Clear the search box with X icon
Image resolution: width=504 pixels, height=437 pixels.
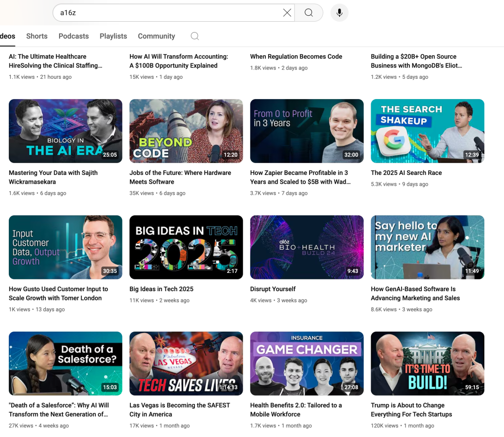coord(287,13)
